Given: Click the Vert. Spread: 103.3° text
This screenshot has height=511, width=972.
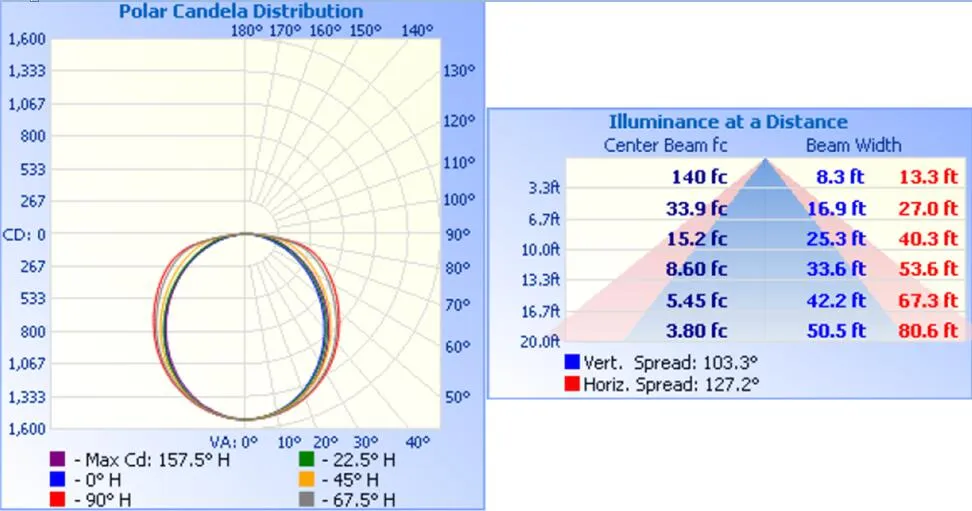Looking at the screenshot, I should tap(671, 362).
